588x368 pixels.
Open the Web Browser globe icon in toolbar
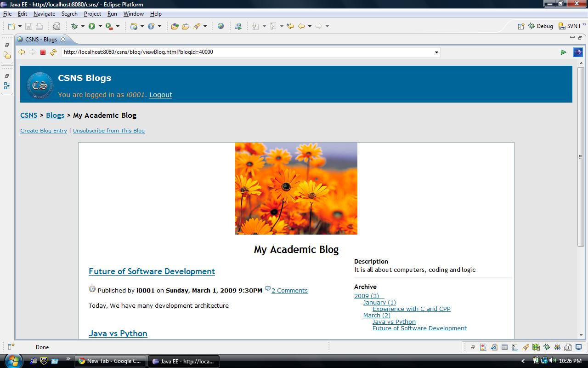pyautogui.click(x=220, y=26)
